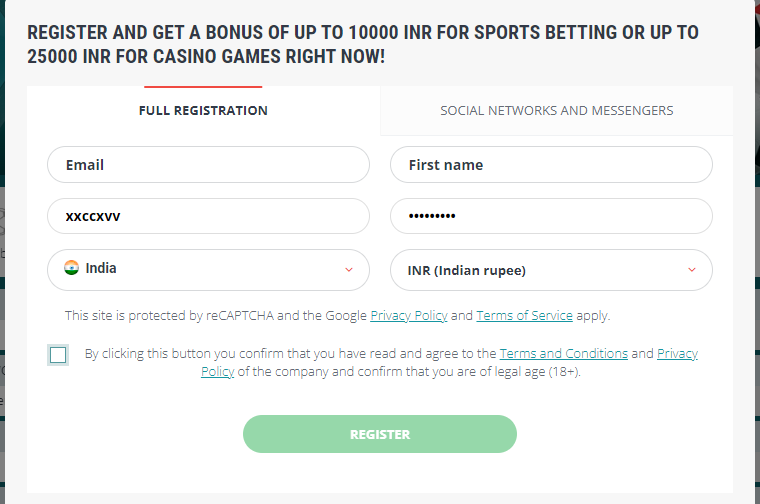The height and width of the screenshot is (504, 760).
Task: Click the country dropdown chevron arrow
Action: [x=349, y=269]
